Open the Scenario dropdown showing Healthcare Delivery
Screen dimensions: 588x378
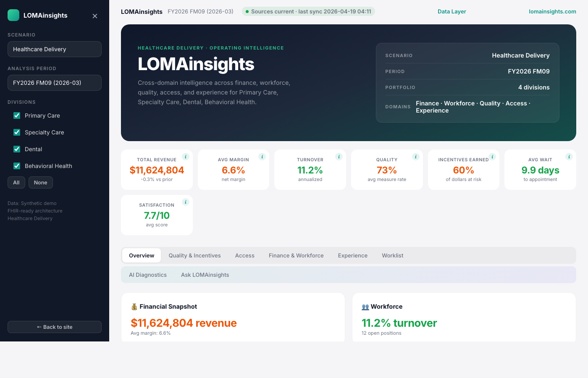click(55, 49)
